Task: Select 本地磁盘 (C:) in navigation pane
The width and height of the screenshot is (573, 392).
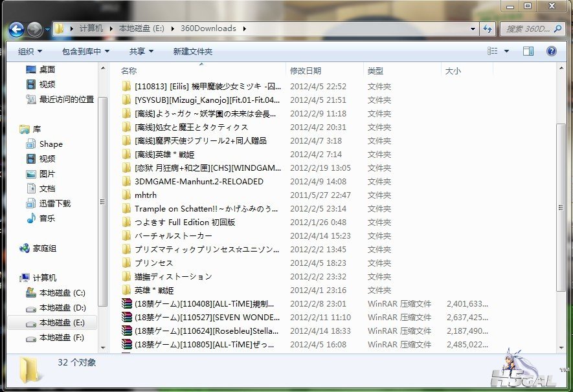Action: click(x=62, y=293)
